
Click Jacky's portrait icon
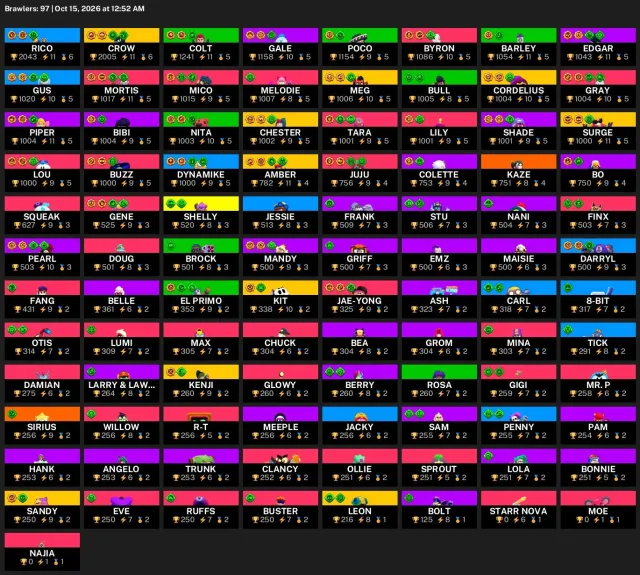[360, 417]
